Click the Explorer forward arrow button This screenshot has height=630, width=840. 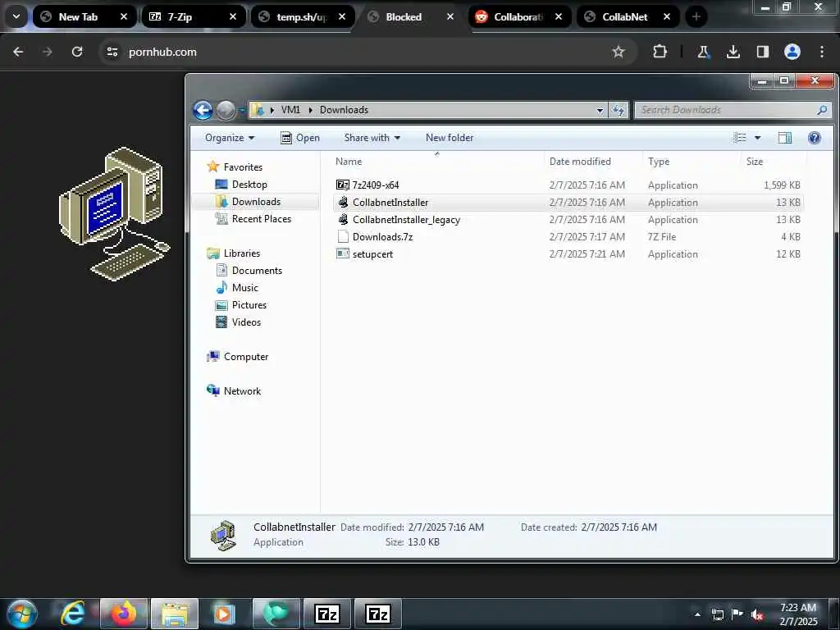tap(226, 111)
